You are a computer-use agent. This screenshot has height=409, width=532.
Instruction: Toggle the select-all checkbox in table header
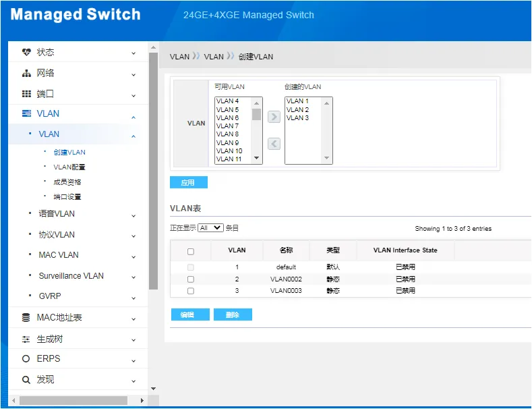(x=191, y=252)
